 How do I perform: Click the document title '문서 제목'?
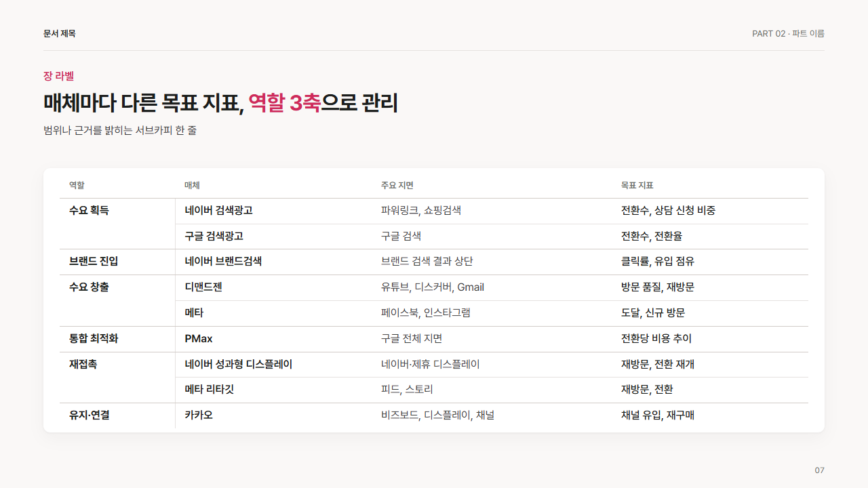(60, 33)
